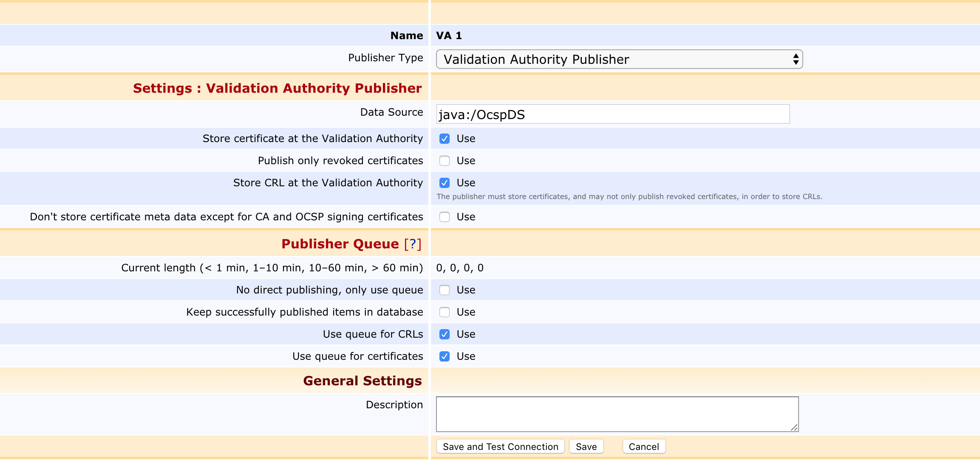
Task: Open the Publisher Type dropdown
Action: point(619,59)
